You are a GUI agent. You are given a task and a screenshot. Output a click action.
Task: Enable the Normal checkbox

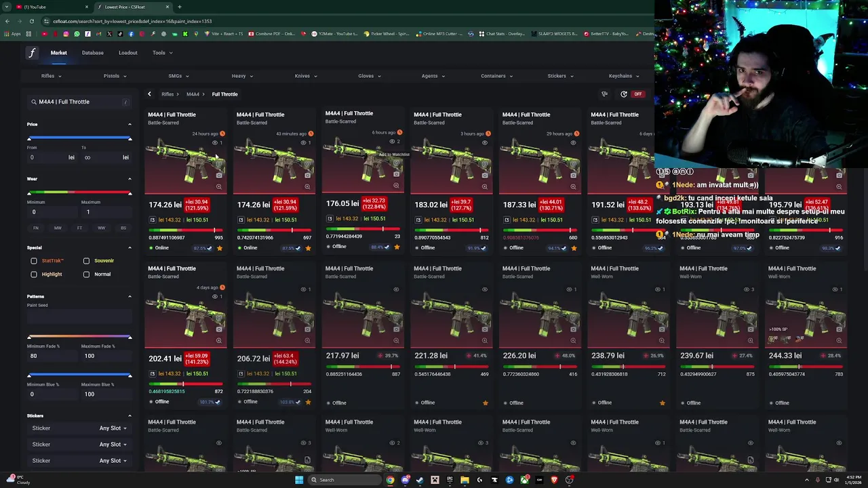tap(86, 274)
